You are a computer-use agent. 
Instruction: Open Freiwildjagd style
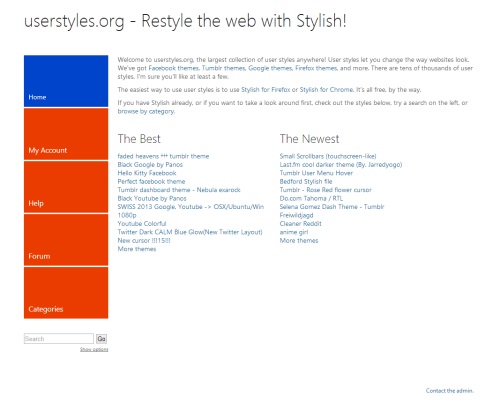point(296,215)
